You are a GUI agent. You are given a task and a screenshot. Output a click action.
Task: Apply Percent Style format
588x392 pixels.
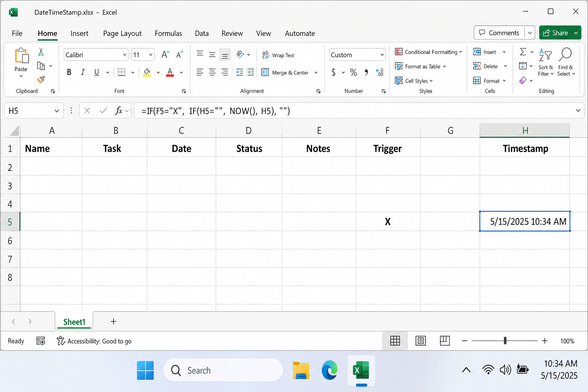(x=353, y=72)
